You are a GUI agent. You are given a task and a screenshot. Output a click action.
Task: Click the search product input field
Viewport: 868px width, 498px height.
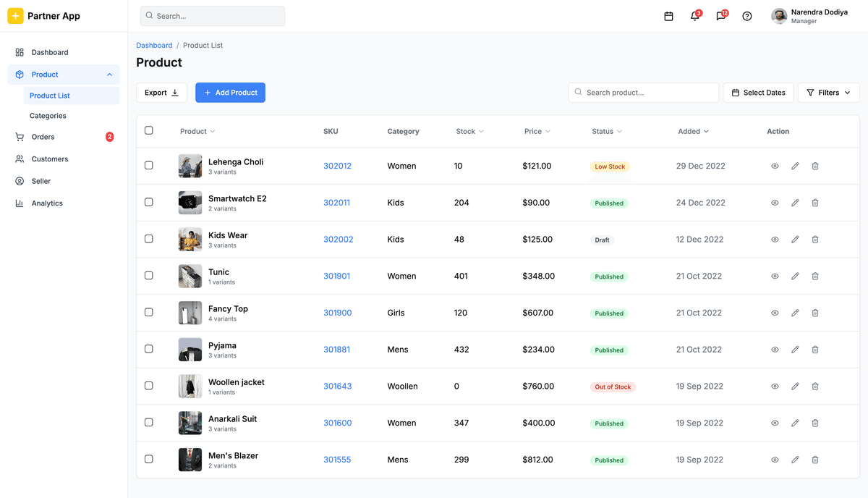642,92
